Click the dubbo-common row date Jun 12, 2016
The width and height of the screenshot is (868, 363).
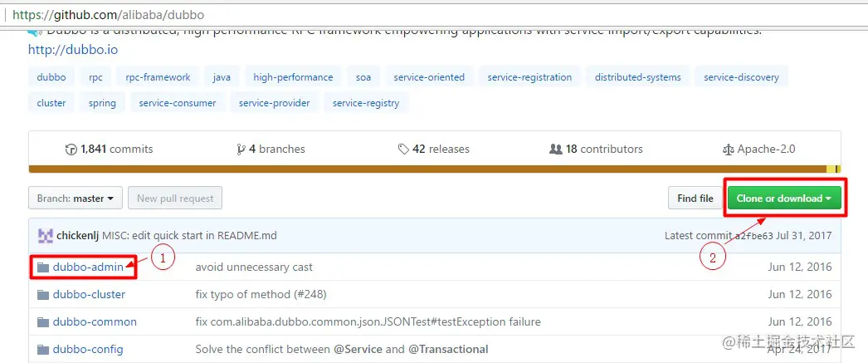(800, 321)
